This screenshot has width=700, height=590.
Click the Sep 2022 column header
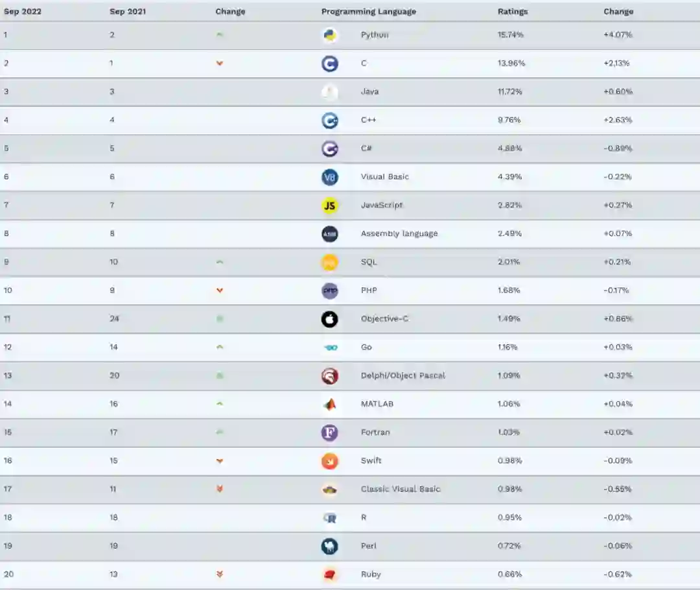22,12
